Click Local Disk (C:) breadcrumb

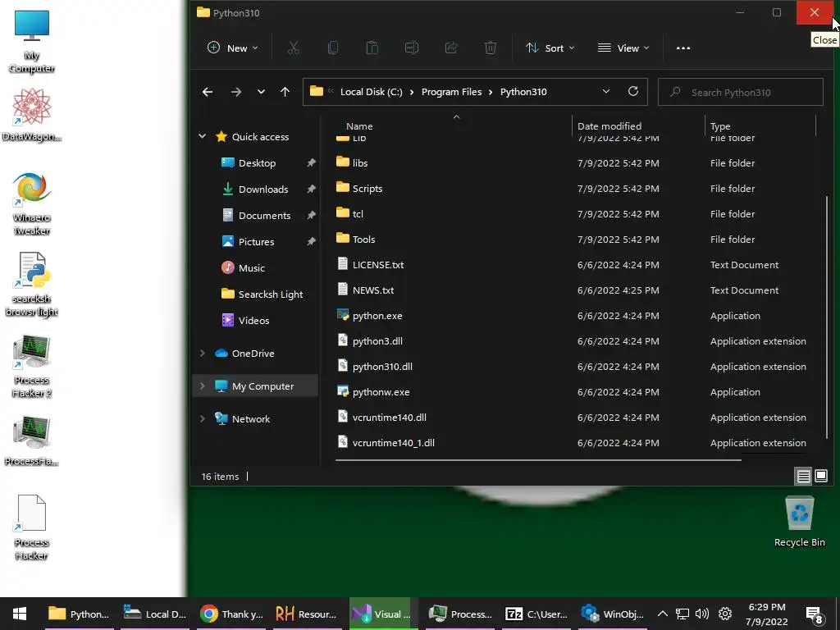pos(372,92)
